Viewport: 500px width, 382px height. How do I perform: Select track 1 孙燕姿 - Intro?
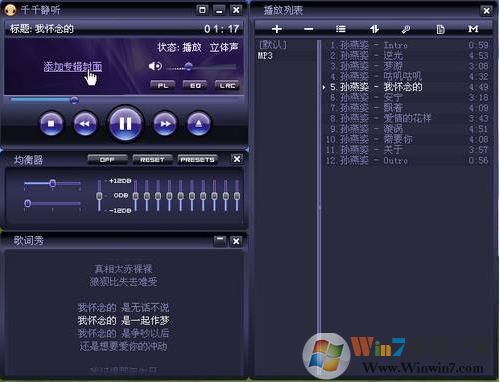[x=408, y=45]
